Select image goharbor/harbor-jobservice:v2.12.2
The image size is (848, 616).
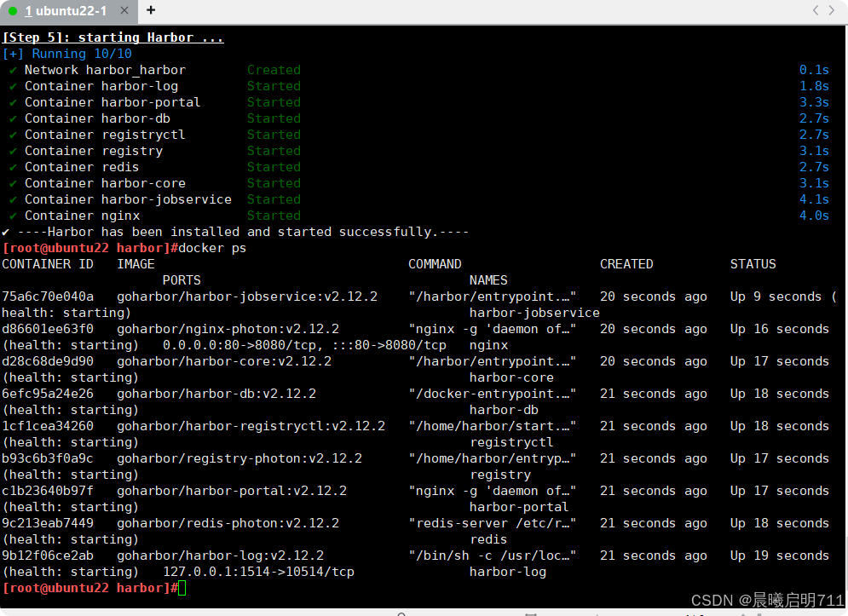pyautogui.click(x=247, y=296)
